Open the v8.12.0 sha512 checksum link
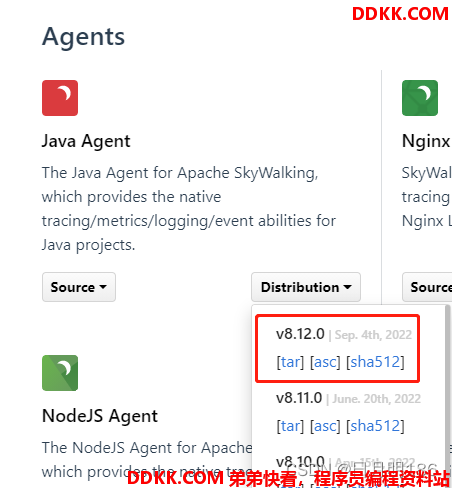Screen dimensions: 452x488 point(375,362)
